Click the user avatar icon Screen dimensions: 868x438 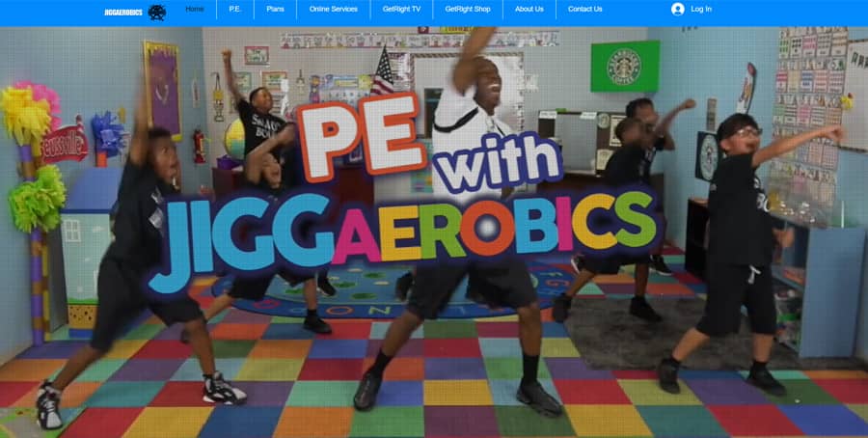pos(678,10)
